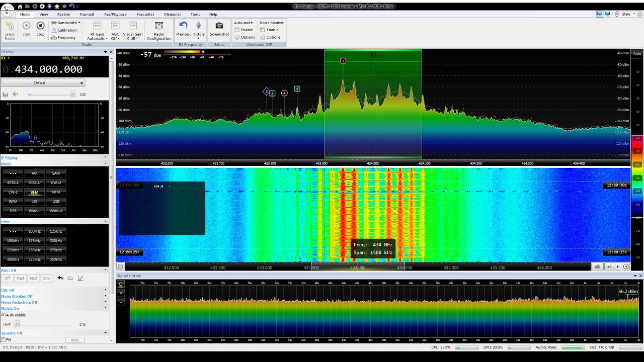Adjust the volume slider near 100
This screenshot has width=644, height=362.
click(x=50, y=95)
